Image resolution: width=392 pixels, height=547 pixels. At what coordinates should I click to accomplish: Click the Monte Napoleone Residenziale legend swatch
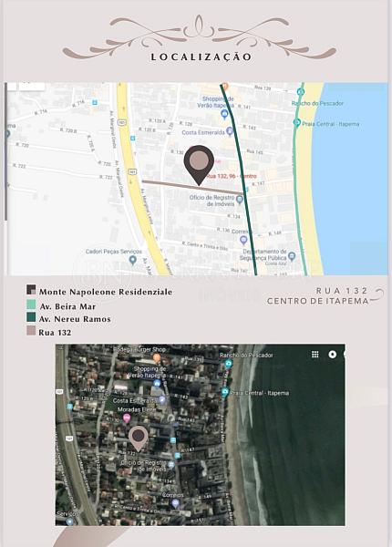click(x=31, y=290)
